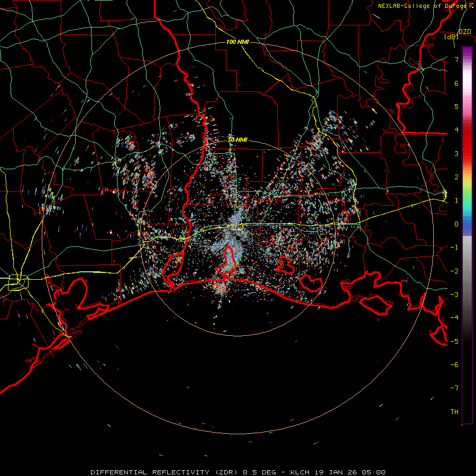This screenshot has height=476, width=476.
Task: Click the 5 value on the scale
Action: (x=456, y=106)
